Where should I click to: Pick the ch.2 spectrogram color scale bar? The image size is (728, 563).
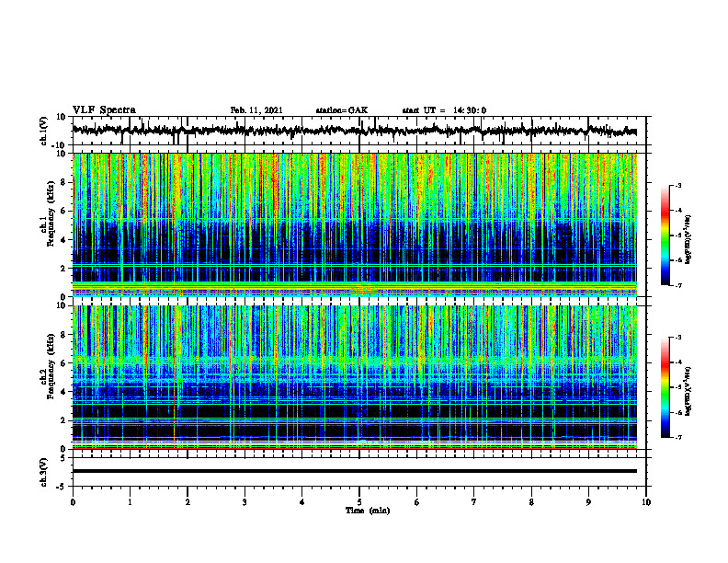[665, 387]
